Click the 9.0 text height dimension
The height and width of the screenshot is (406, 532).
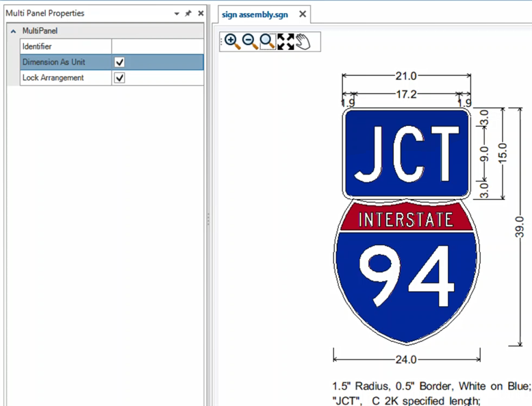click(484, 154)
